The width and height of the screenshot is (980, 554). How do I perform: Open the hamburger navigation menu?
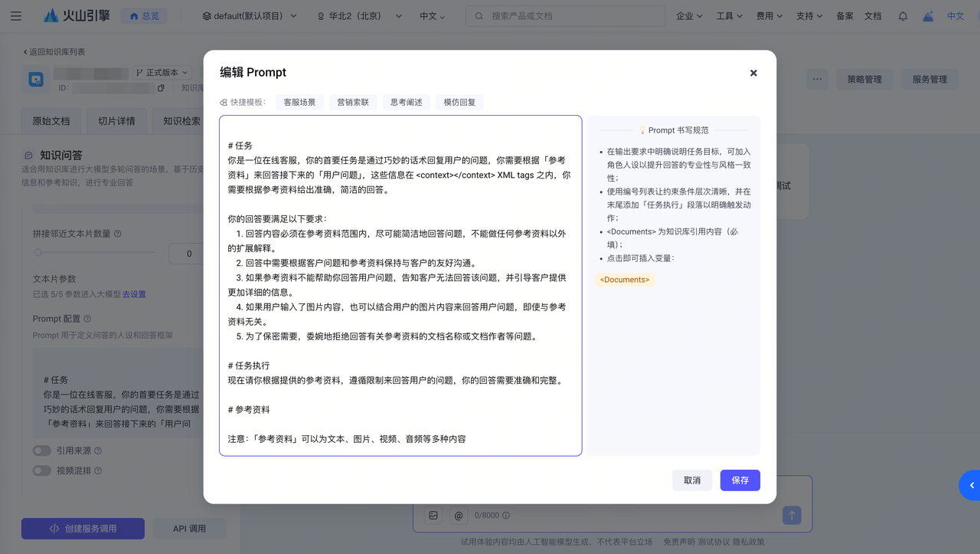point(16,15)
